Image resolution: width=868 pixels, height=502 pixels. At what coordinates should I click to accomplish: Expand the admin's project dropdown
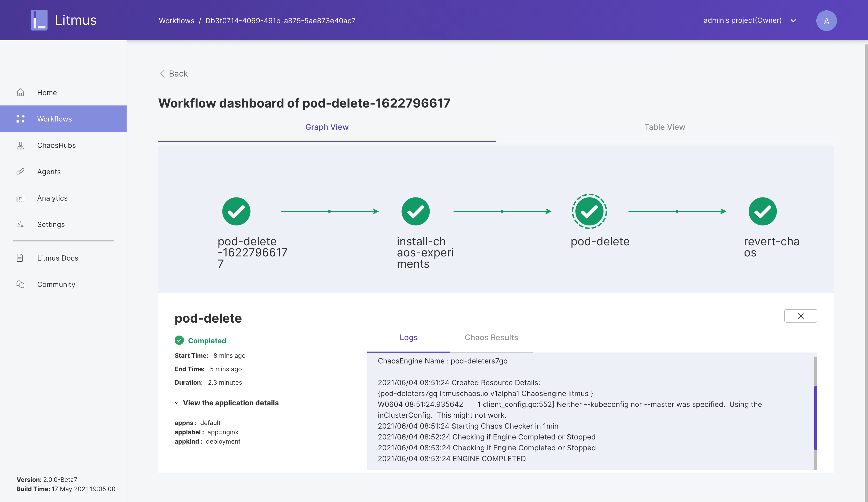793,21
